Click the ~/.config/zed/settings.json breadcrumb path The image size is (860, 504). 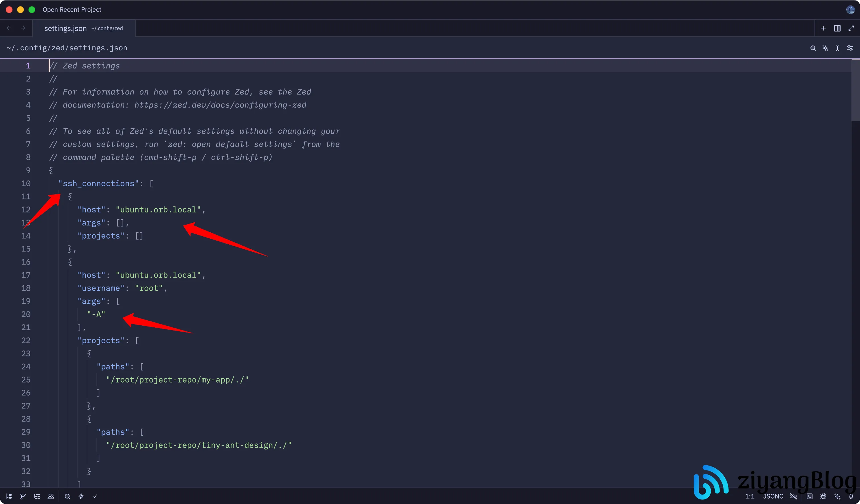pos(67,48)
